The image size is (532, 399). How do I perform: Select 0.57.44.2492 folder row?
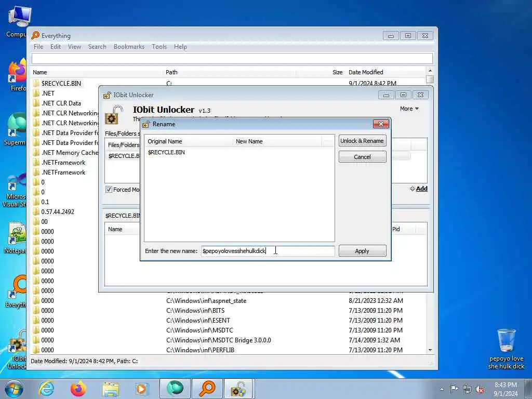[x=58, y=212]
